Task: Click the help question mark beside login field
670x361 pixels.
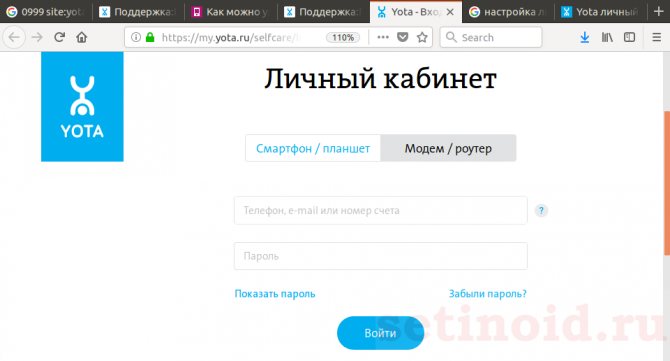Action: 541,211
